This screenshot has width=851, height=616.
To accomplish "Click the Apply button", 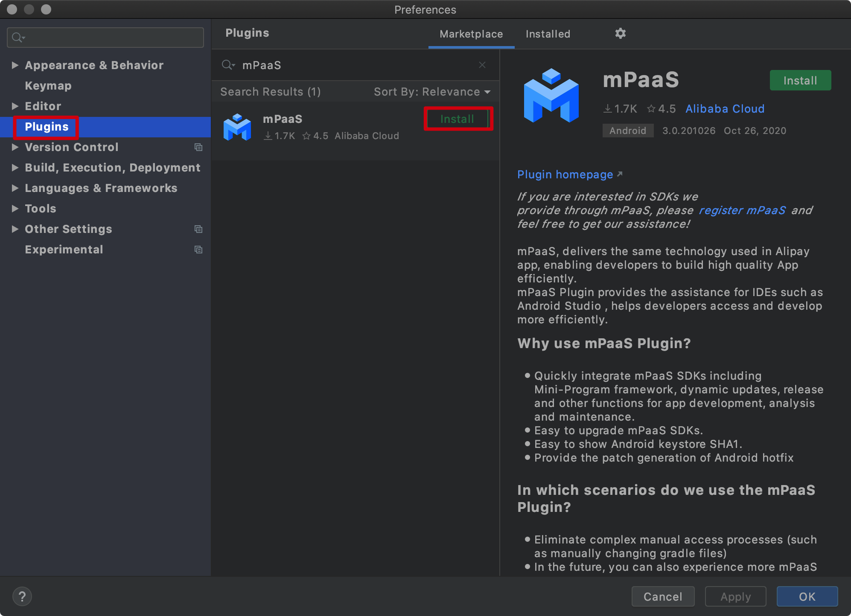I will (735, 596).
